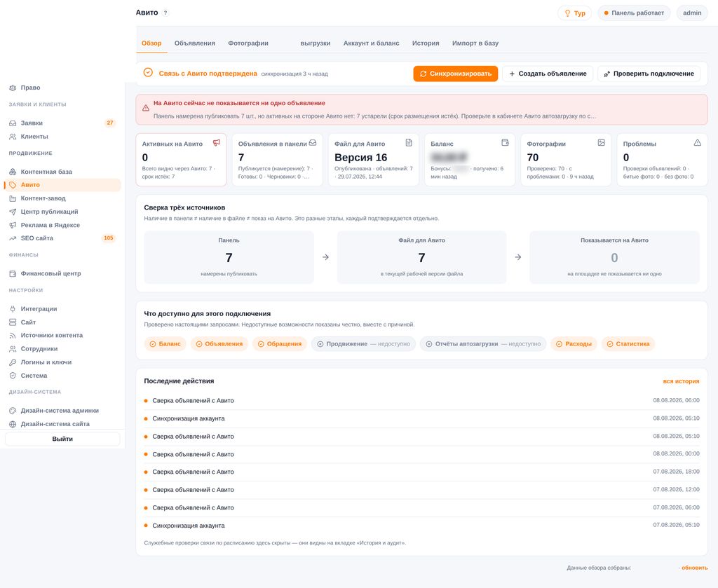Viewport: 718px width, 588px height.
Task: Click the document icon on Файл для Авито card
Action: pyautogui.click(x=409, y=143)
